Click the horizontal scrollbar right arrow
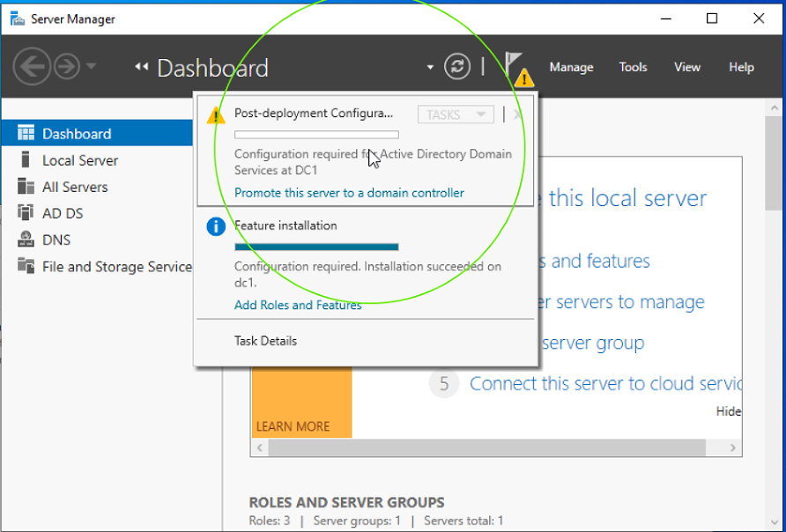 pyautogui.click(x=733, y=447)
